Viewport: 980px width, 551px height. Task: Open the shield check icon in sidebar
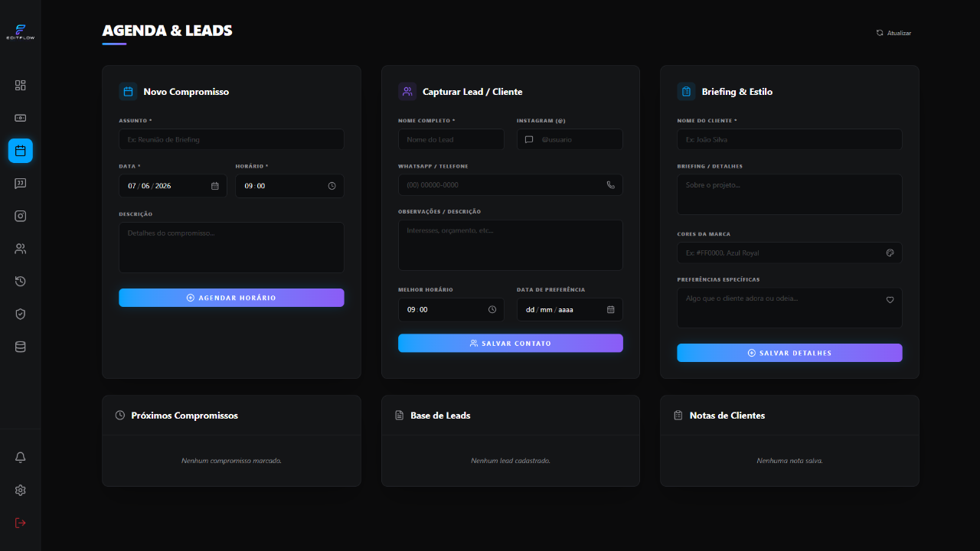click(x=21, y=314)
